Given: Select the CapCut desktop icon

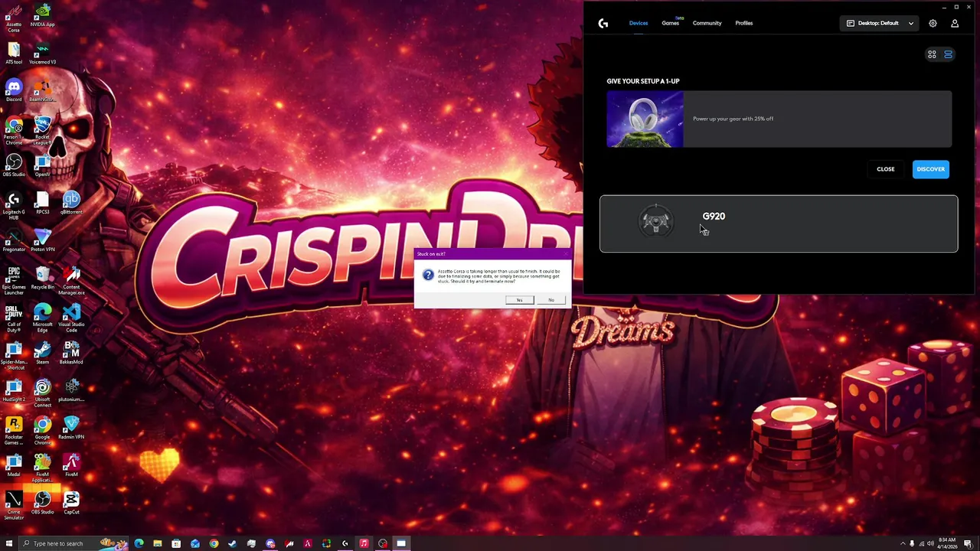Looking at the screenshot, I should (x=71, y=503).
